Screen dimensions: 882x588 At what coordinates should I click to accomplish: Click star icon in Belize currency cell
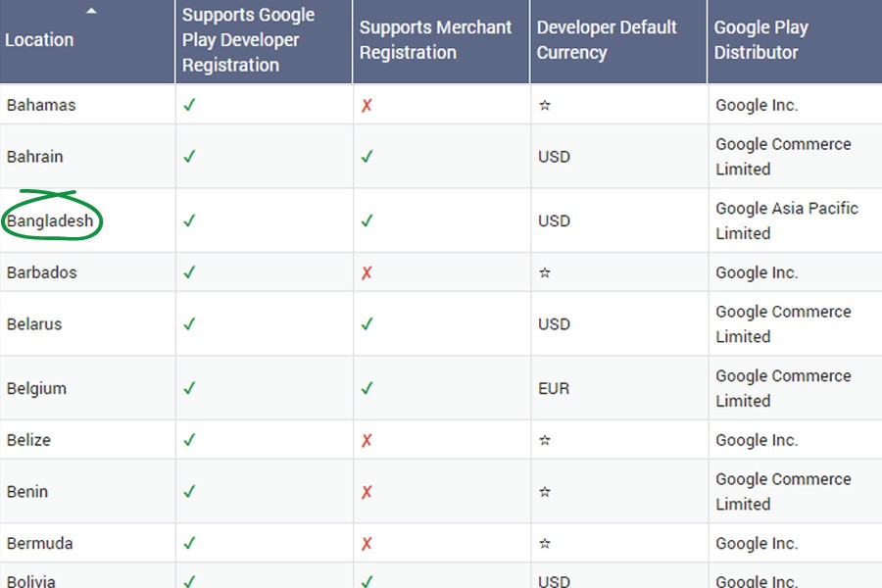pos(545,440)
